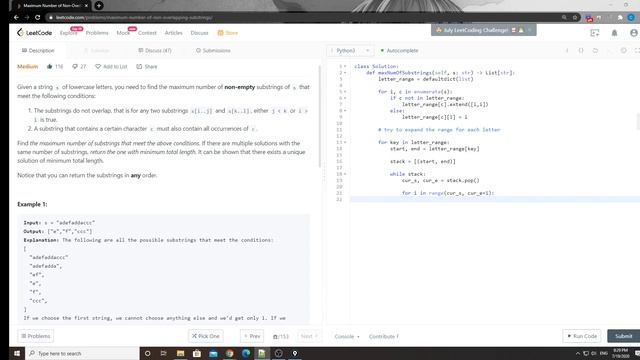The height and width of the screenshot is (360, 640).
Task: Open Windows Start menu
Action: 17,353
